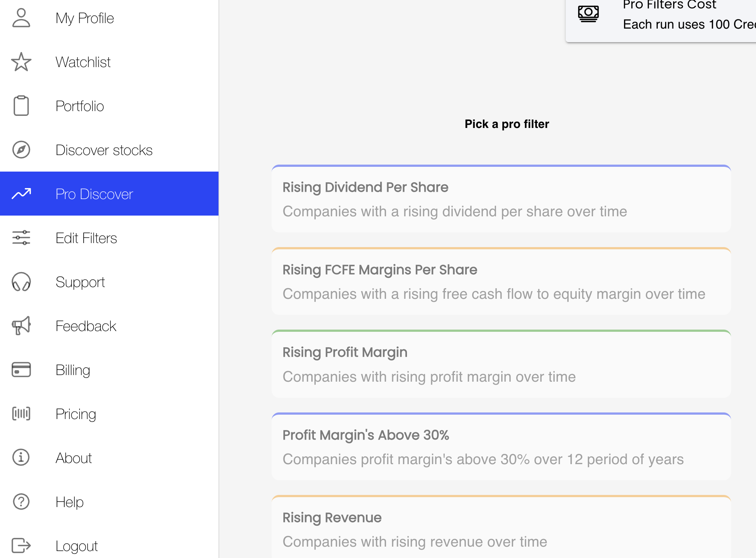Viewport: 756px width, 558px height.
Task: Click the Watchlist star icon
Action: [21, 62]
